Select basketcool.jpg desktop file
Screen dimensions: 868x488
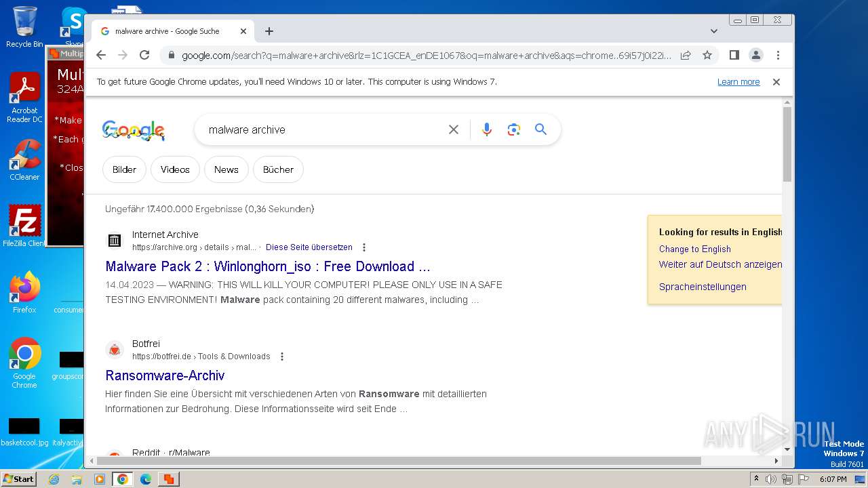point(24,432)
